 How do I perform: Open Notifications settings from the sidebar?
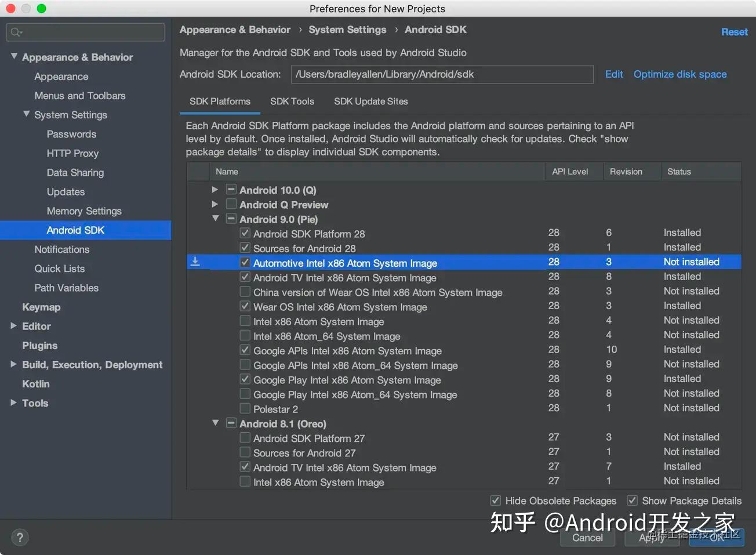[x=62, y=249]
